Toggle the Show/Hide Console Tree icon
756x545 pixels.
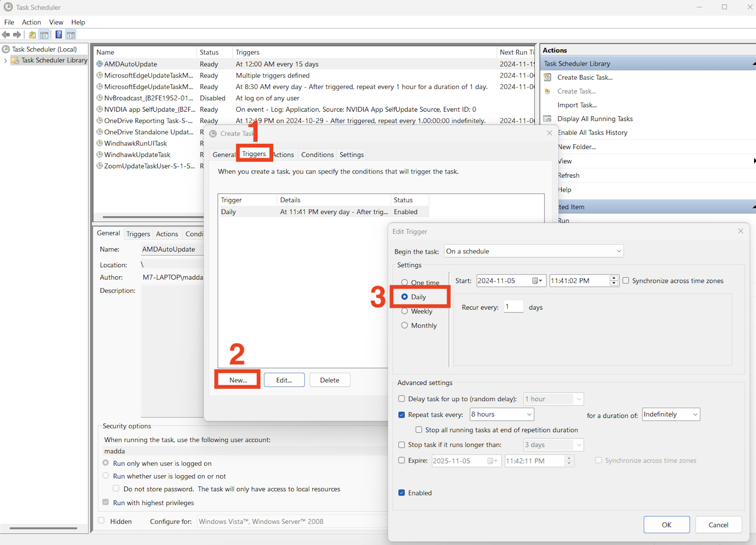(x=44, y=35)
